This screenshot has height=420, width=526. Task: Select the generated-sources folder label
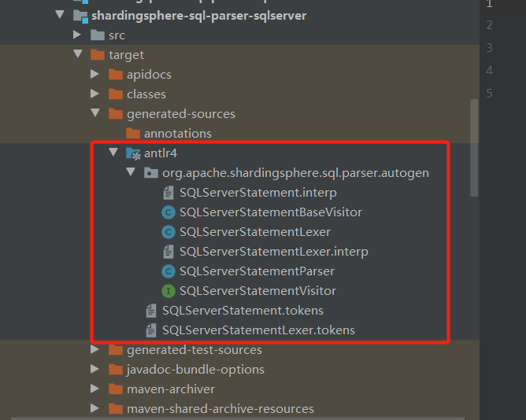(x=181, y=114)
